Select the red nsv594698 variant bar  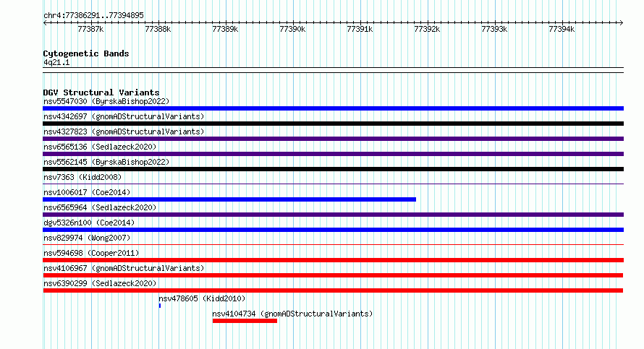click(x=333, y=260)
